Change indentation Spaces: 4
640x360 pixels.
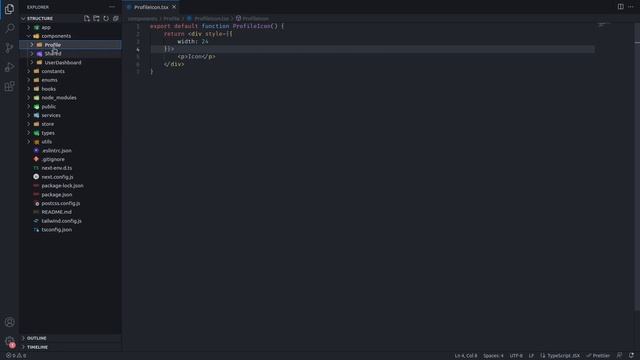coord(493,356)
